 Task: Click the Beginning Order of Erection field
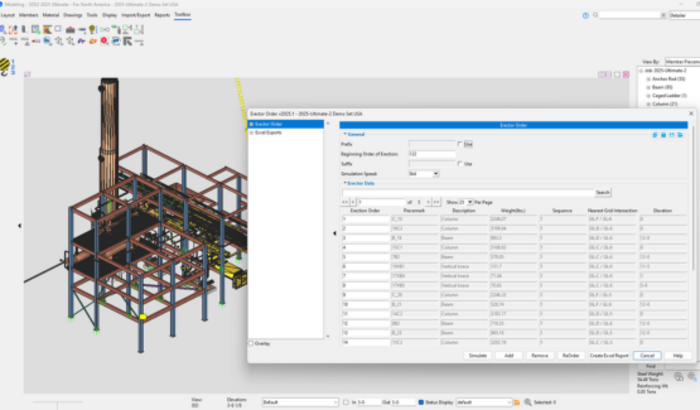click(x=430, y=154)
